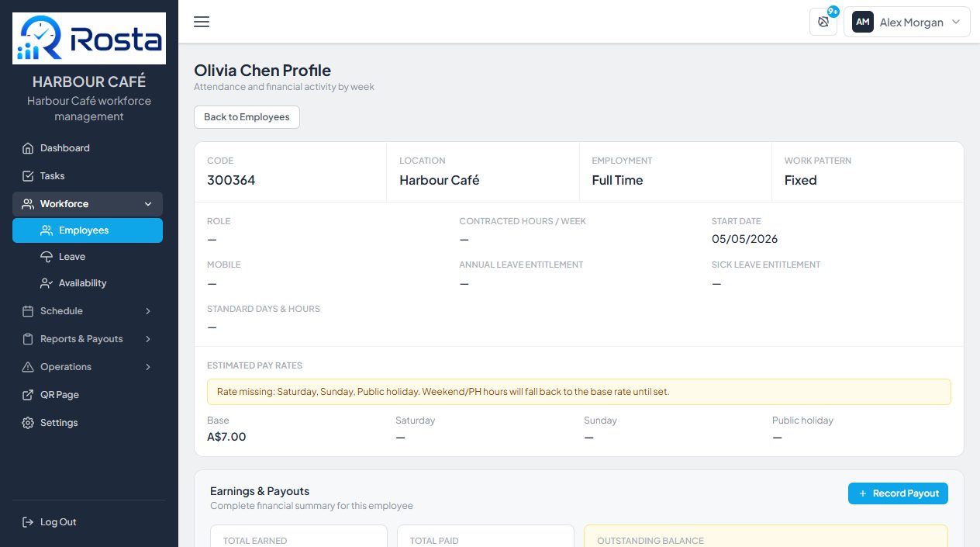Click the Total Earned card
The image size is (980, 547).
pos(298,536)
